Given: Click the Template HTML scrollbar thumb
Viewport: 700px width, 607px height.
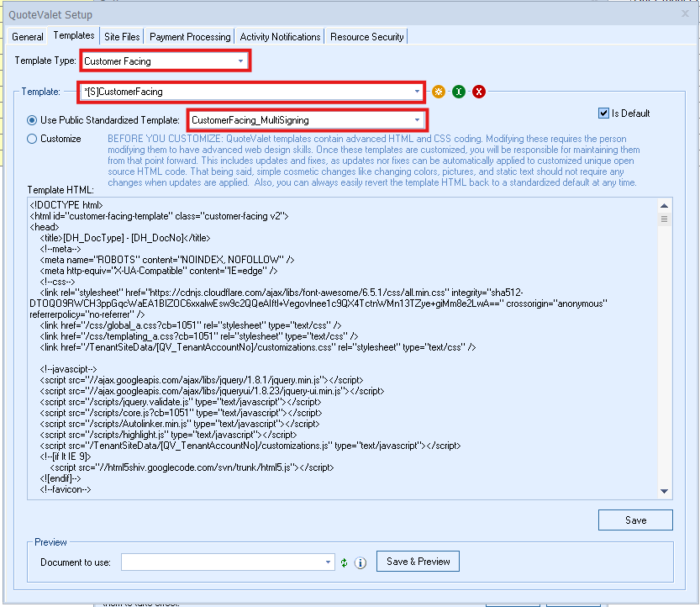Looking at the screenshot, I should tap(664, 219).
